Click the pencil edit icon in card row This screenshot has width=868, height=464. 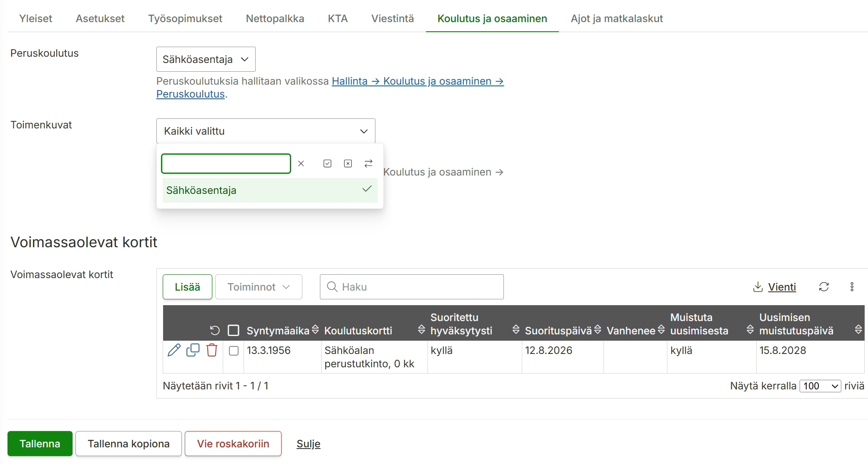coord(174,350)
